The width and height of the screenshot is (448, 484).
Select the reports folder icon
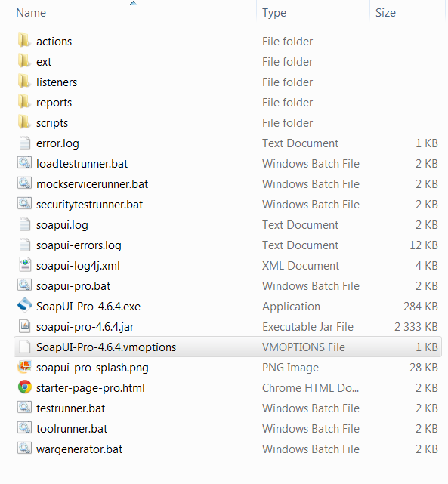[23, 102]
